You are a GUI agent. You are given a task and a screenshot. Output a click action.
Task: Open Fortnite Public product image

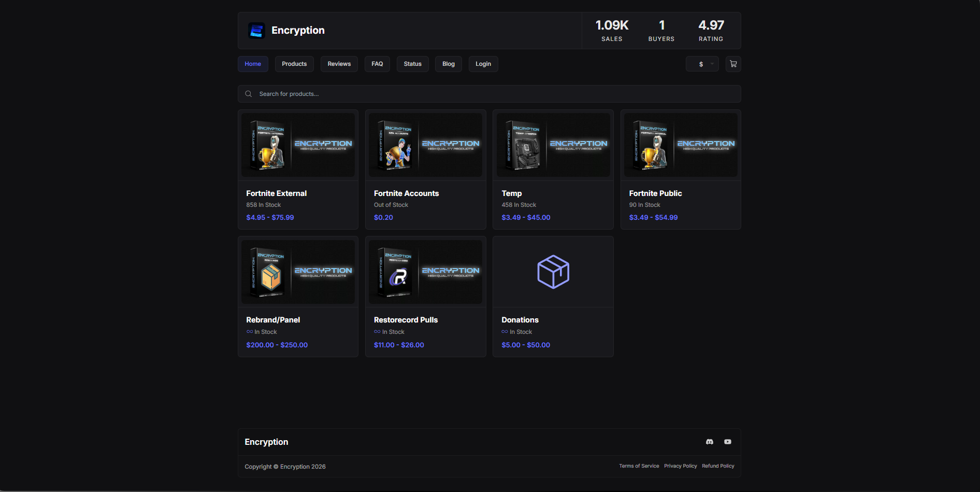coord(681,145)
